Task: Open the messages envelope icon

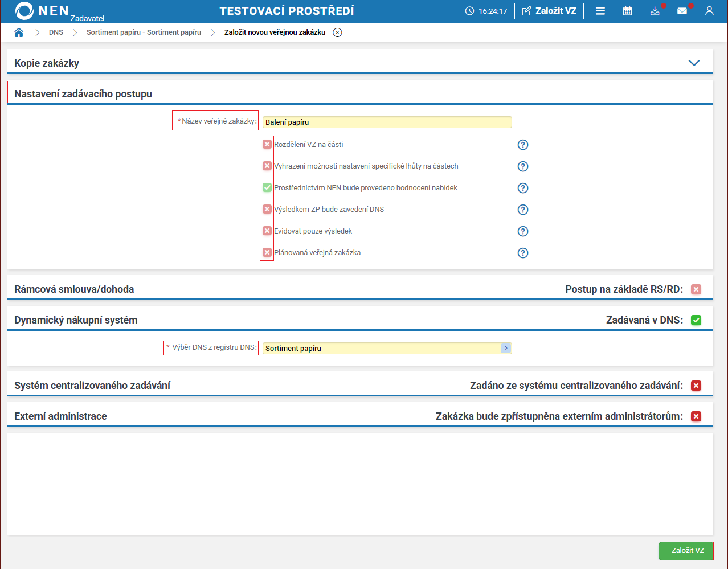Action: tap(682, 11)
